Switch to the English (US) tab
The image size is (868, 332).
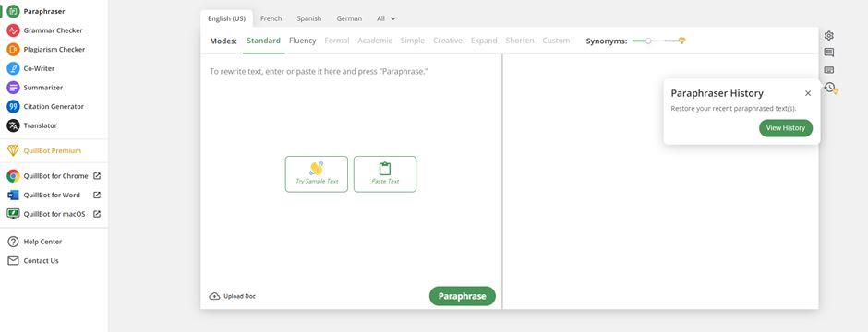click(226, 18)
